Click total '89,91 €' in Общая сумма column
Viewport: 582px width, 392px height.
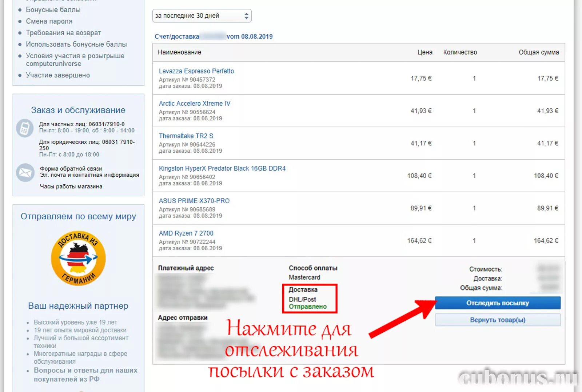(x=547, y=208)
